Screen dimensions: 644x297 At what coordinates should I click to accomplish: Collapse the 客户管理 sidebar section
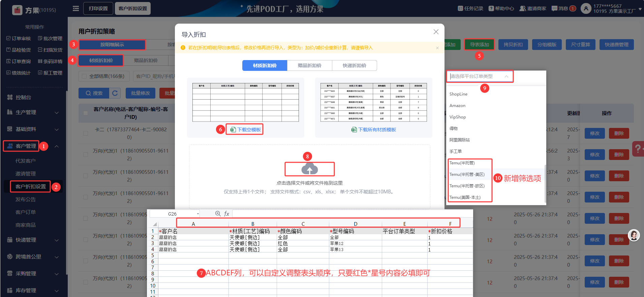click(56, 146)
